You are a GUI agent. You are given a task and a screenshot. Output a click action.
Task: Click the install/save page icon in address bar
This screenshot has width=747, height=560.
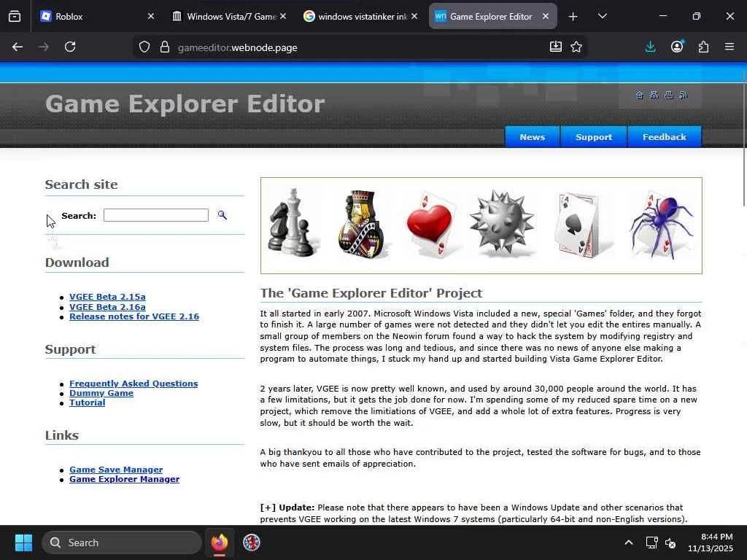555,47
